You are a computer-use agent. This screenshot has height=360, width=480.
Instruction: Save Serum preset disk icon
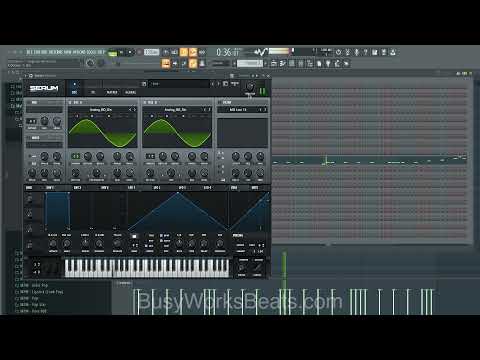144,84
